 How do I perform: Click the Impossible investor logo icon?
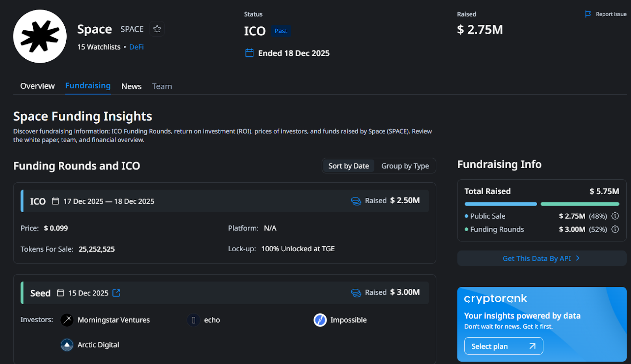point(320,320)
